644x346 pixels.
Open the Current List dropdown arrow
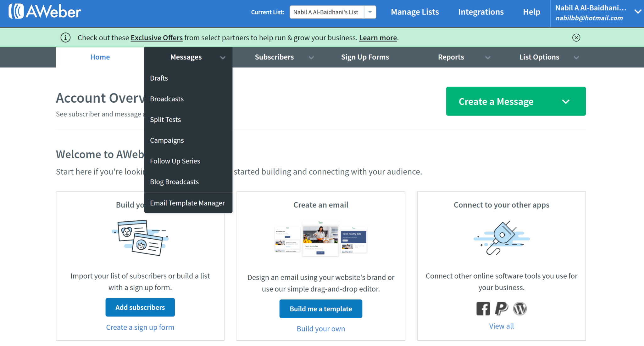(x=370, y=12)
